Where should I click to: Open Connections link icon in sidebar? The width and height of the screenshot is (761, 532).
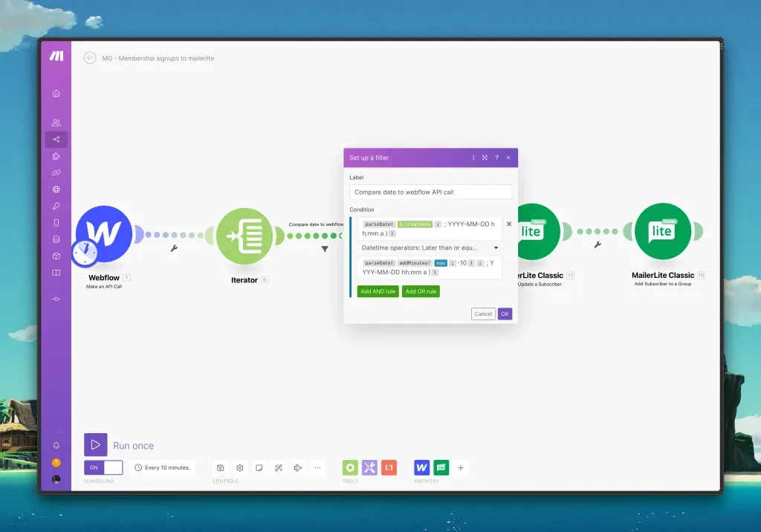pos(56,173)
